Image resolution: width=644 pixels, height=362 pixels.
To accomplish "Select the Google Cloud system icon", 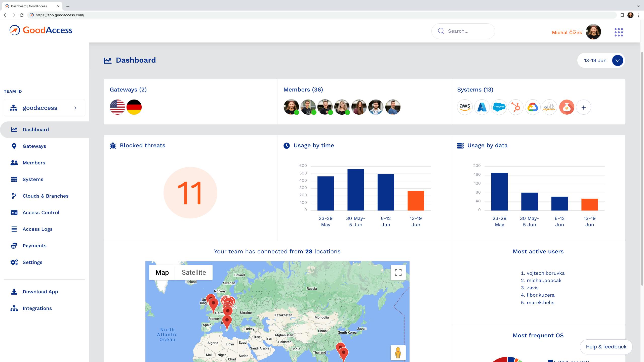I will pos(533,107).
